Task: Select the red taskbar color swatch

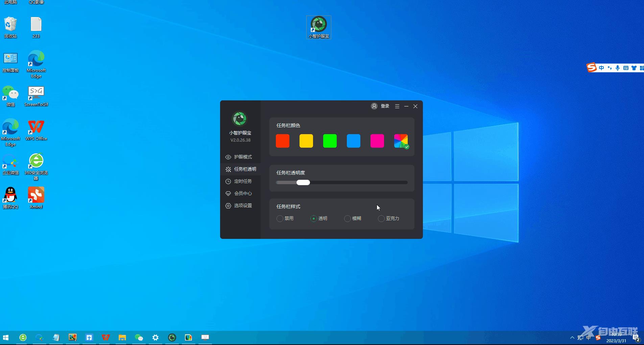Action: click(283, 141)
